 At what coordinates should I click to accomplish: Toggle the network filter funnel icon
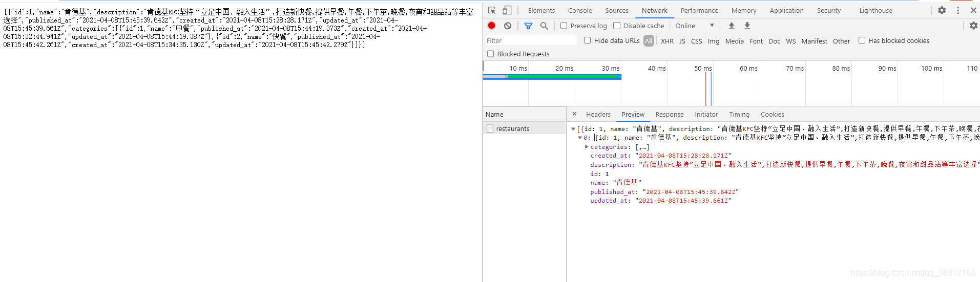pyautogui.click(x=528, y=26)
